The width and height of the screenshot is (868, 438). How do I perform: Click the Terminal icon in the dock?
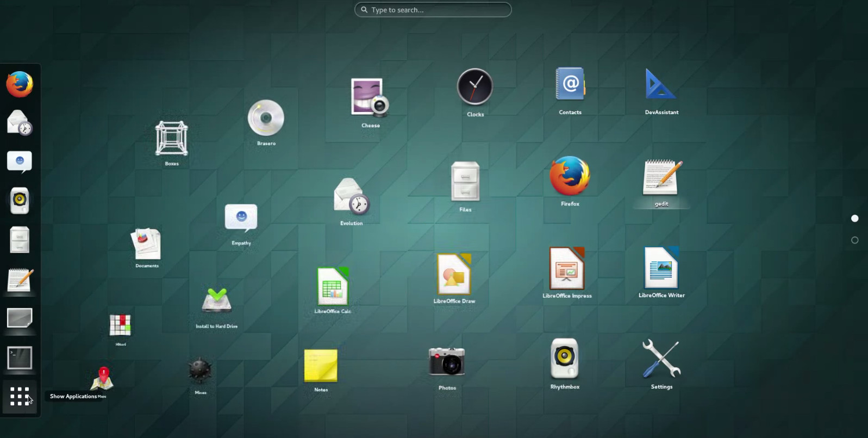click(20, 358)
